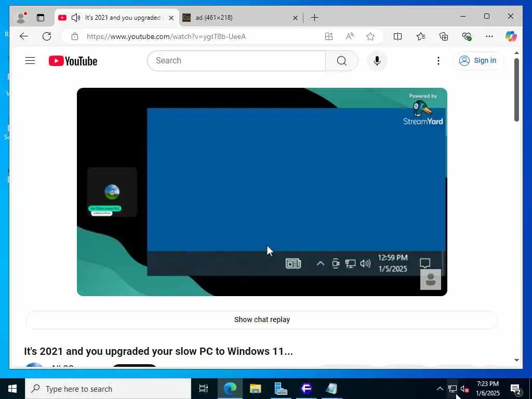This screenshot has width=532, height=399.
Task: Open Edge split screen view
Action: (397, 36)
